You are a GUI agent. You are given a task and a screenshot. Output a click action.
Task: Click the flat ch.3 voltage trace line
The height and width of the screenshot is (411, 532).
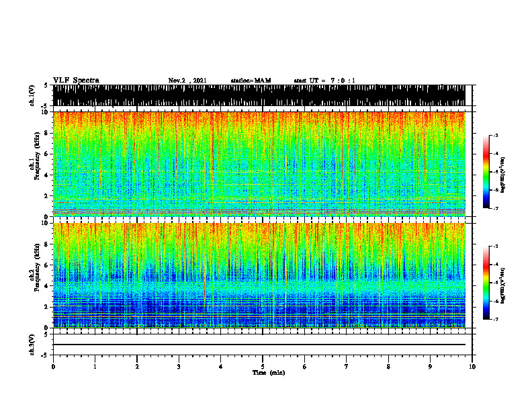tap(259, 345)
